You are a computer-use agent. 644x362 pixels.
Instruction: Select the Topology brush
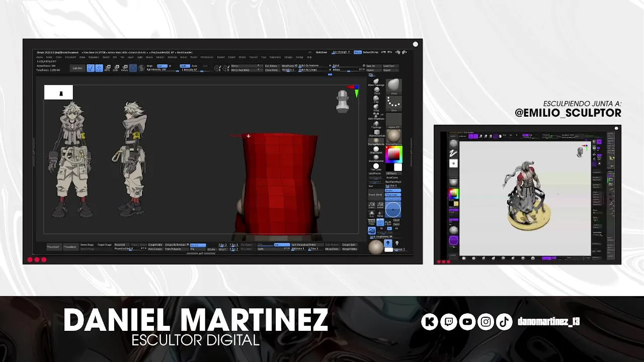[376, 124]
